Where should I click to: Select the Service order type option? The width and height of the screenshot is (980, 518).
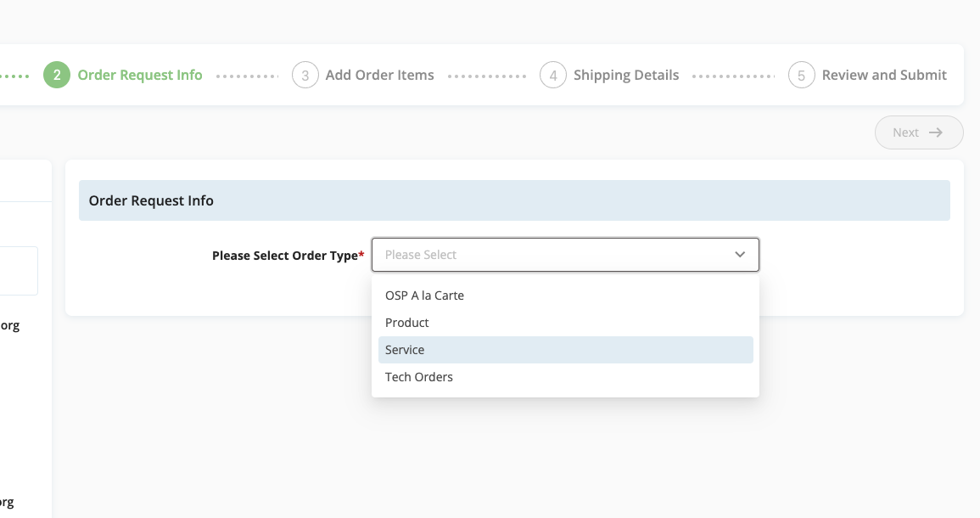click(566, 350)
